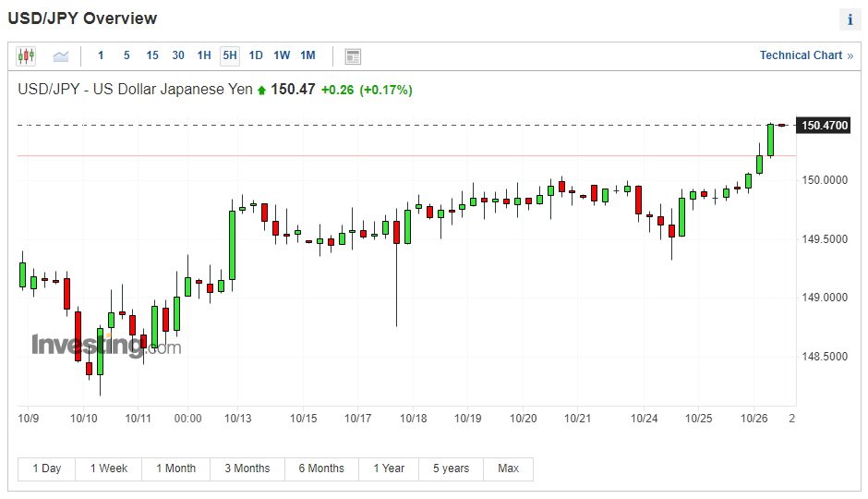868x499 pixels.
Task: Show the 1 Week range
Action: click(109, 469)
